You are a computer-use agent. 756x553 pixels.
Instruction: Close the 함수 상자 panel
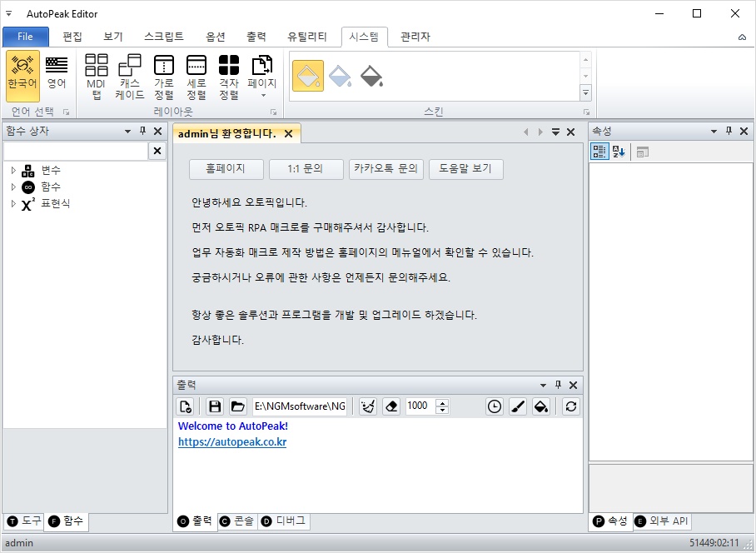(157, 131)
